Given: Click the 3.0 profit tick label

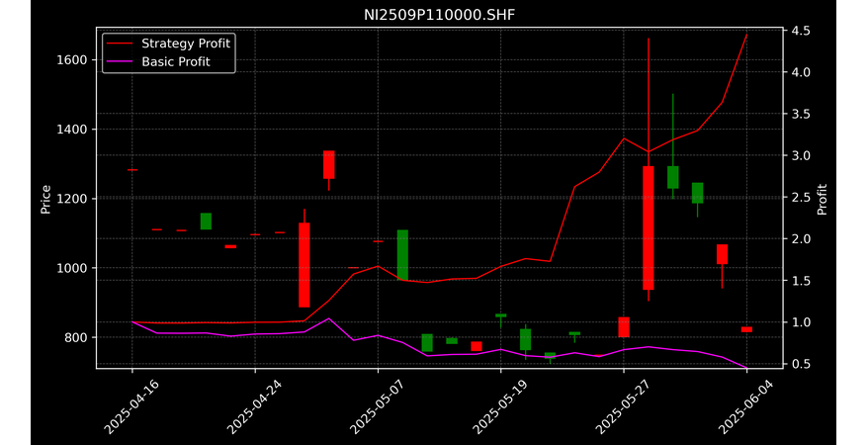Looking at the screenshot, I should coord(801,155).
